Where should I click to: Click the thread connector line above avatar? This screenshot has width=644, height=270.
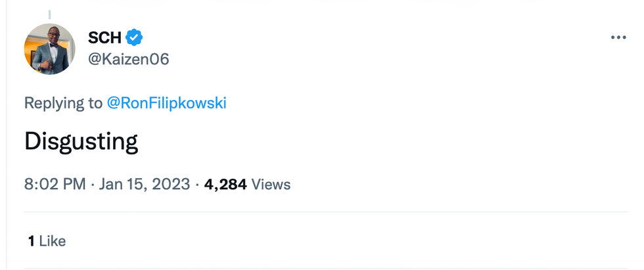(x=50, y=14)
